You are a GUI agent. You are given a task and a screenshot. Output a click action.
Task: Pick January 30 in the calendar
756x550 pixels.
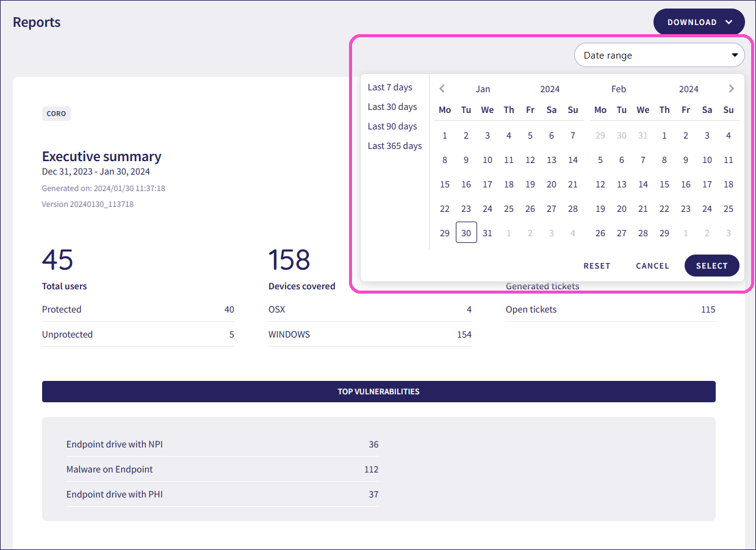pos(466,233)
